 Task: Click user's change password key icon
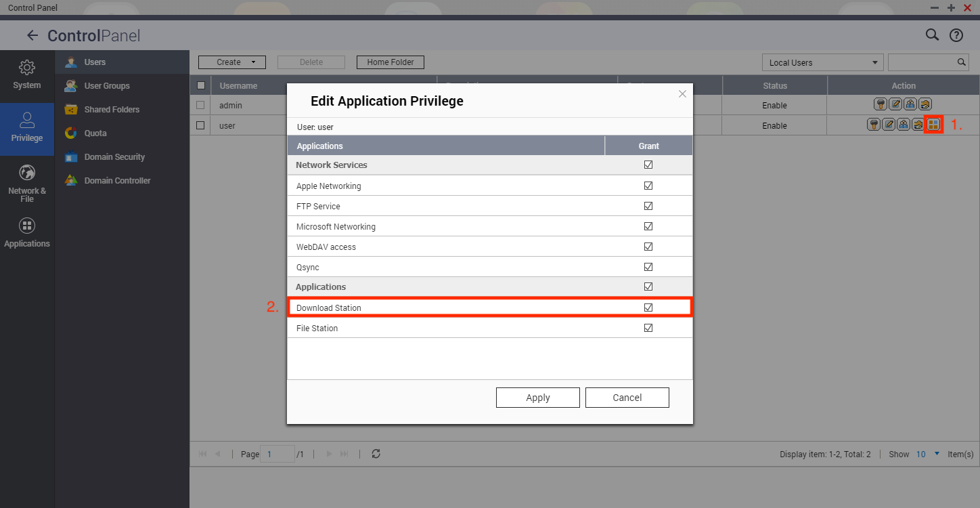pyautogui.click(x=874, y=125)
